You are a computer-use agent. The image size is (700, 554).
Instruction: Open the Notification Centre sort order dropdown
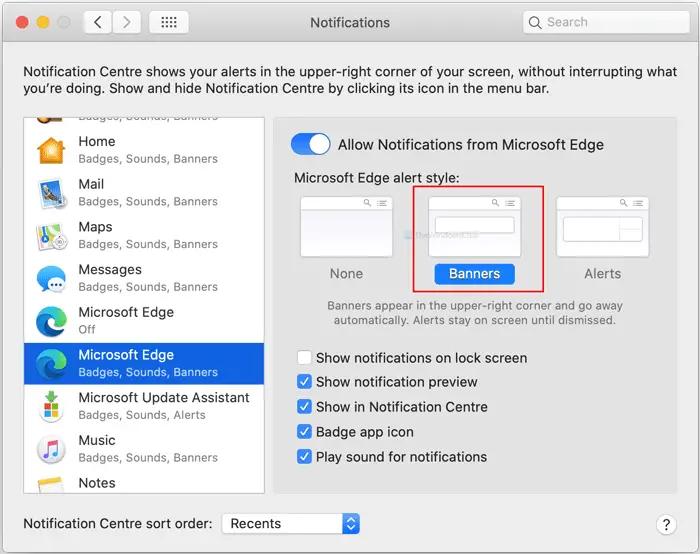[x=291, y=523]
